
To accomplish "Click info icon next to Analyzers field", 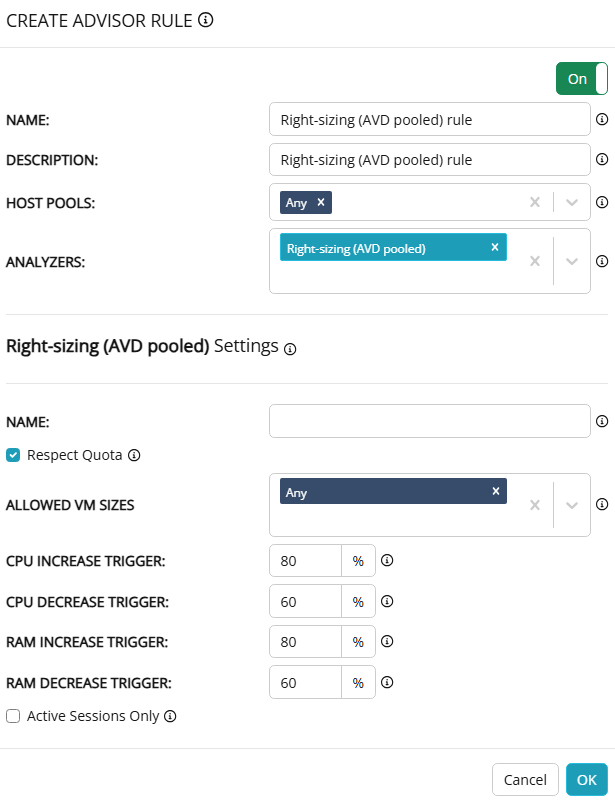I will (602, 261).
